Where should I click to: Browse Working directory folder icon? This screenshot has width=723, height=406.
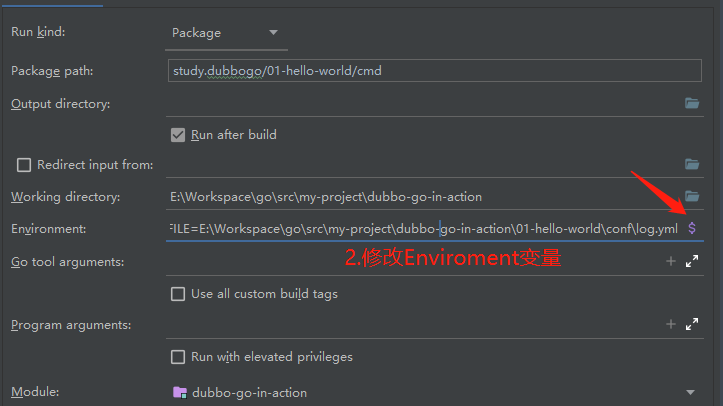pos(692,196)
